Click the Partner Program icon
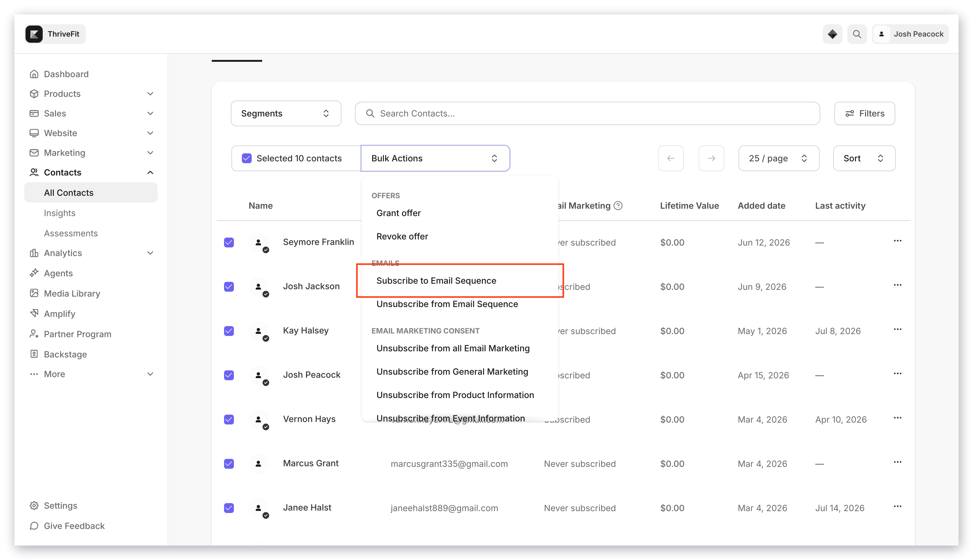This screenshot has width=973, height=560. pyautogui.click(x=34, y=334)
